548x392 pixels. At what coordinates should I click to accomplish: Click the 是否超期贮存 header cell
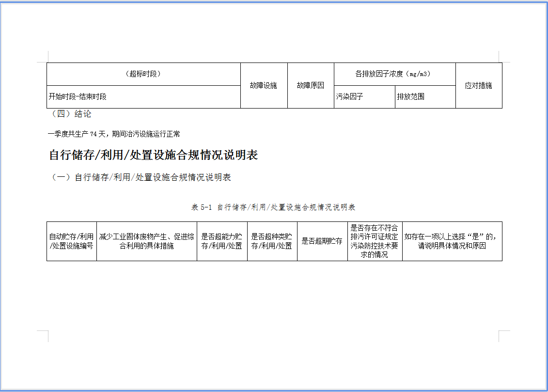click(x=322, y=241)
